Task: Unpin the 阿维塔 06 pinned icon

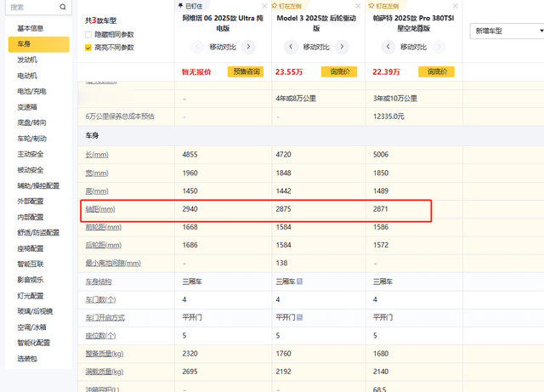Action: coord(180,6)
